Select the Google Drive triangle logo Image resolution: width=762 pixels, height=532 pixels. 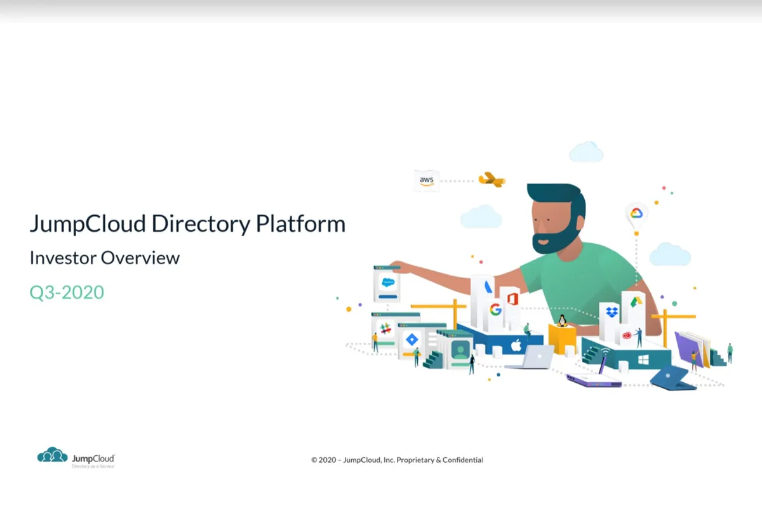(x=636, y=302)
